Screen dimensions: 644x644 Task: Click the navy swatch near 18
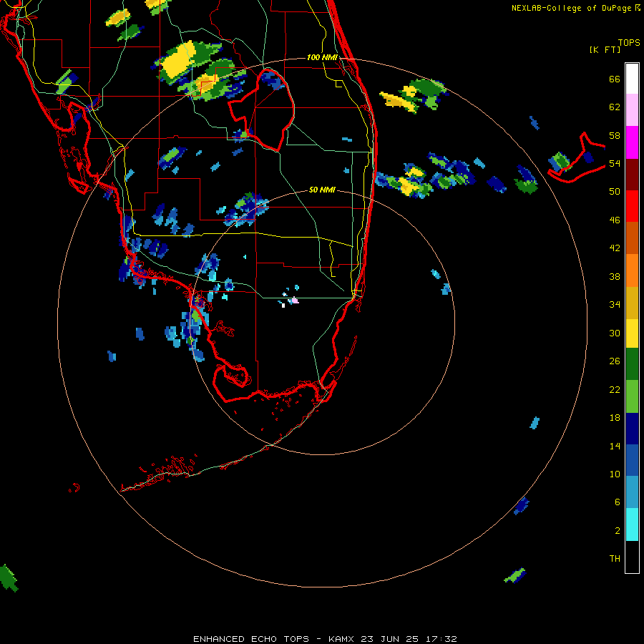pyautogui.click(x=632, y=429)
